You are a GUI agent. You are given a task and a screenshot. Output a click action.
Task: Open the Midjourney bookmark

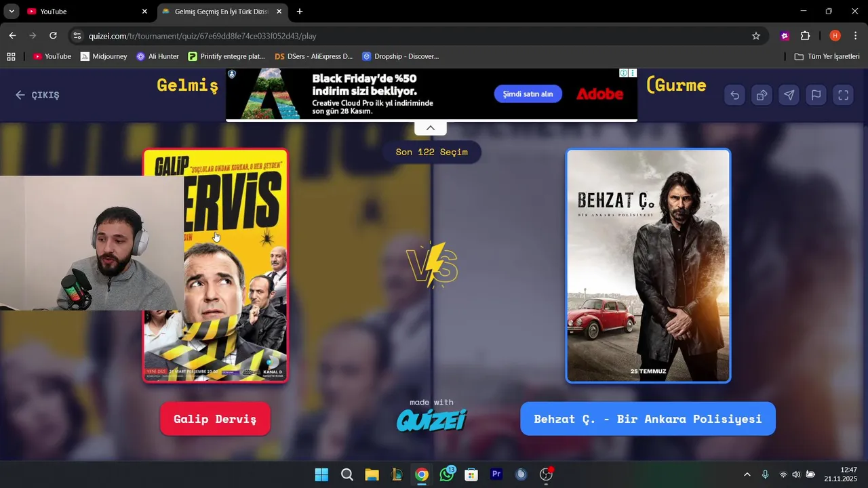[x=104, y=56]
